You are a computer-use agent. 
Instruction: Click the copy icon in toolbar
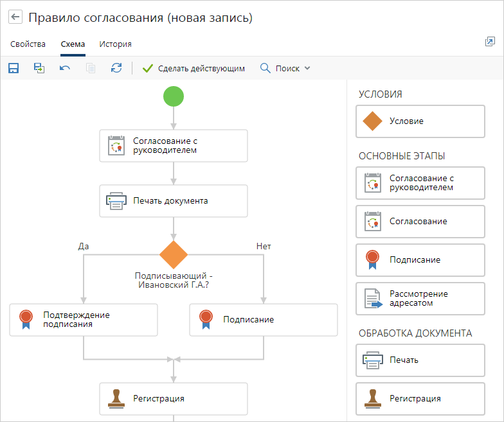(91, 68)
